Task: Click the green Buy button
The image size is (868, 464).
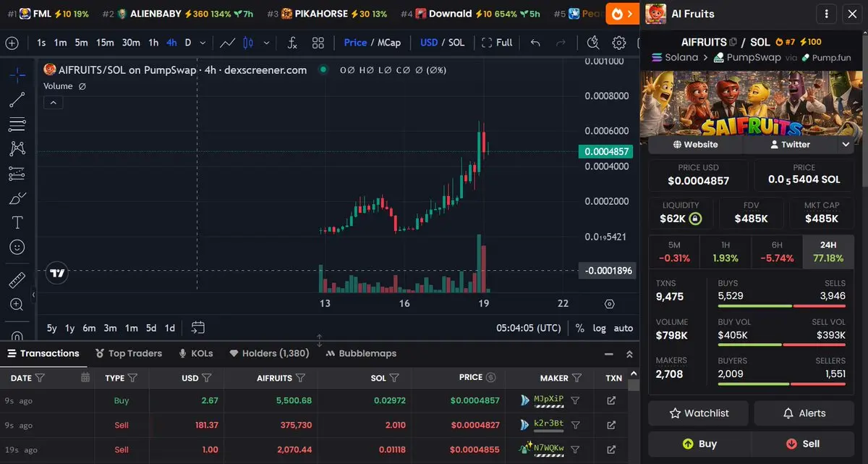Action: point(699,444)
